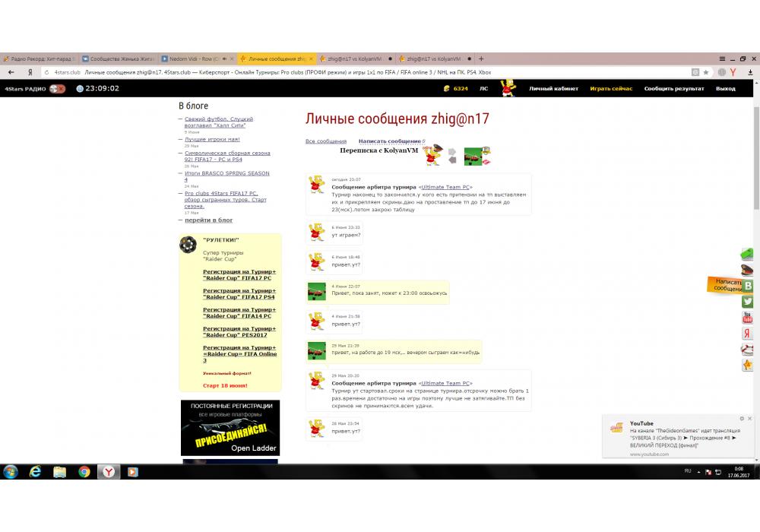Click the lifebuoy help sidebar icon
760x532 pixels.
747,349
